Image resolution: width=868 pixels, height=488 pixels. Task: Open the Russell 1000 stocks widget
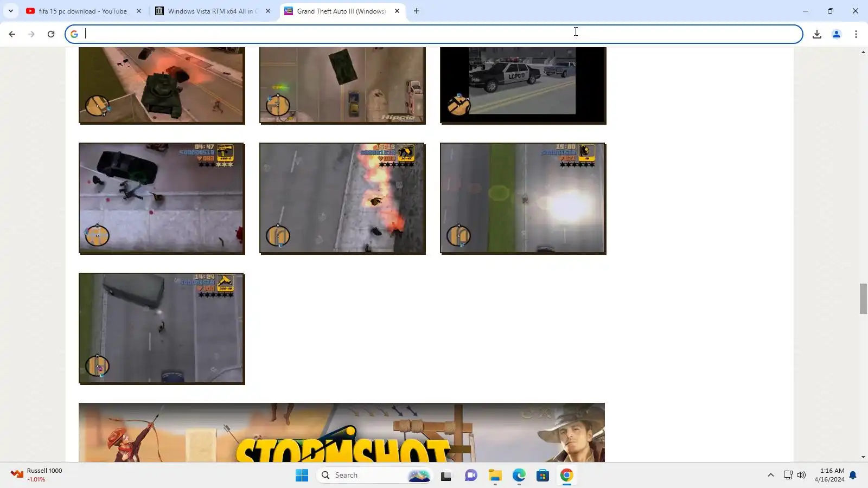(36, 475)
